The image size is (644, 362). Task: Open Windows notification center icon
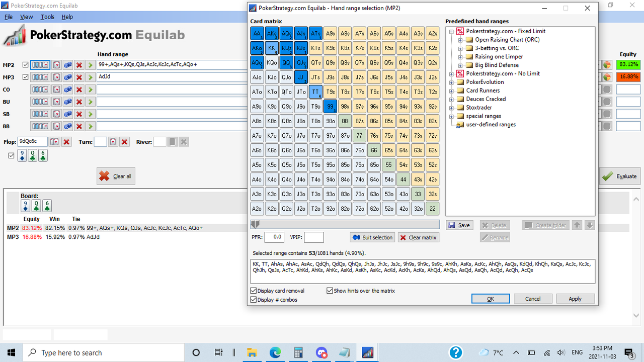pyautogui.click(x=628, y=352)
